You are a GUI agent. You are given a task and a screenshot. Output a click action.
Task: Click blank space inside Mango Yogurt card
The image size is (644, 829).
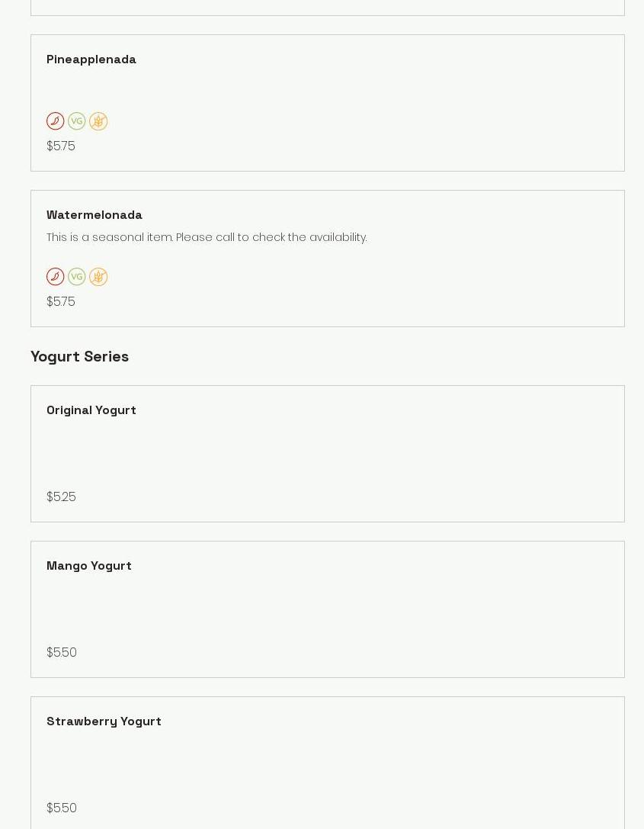tap(381, 610)
